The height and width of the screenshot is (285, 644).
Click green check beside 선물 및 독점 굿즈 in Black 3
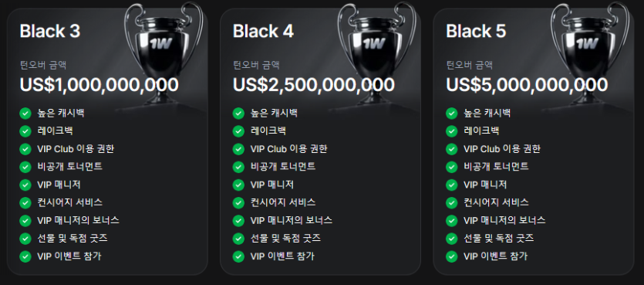pyautogui.click(x=25, y=239)
